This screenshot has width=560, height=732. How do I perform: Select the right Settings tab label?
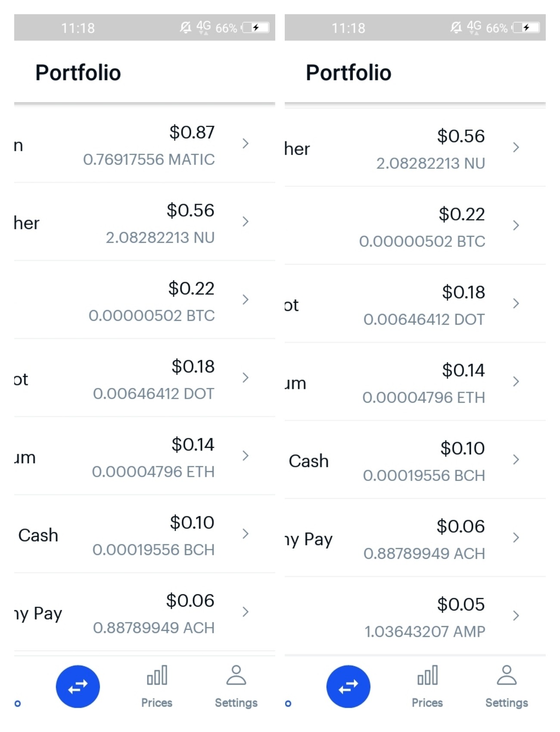[507, 703]
